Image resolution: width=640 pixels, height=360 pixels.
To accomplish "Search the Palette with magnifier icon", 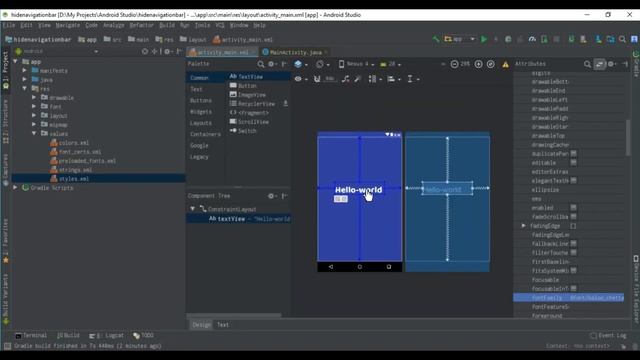I will click(x=261, y=64).
